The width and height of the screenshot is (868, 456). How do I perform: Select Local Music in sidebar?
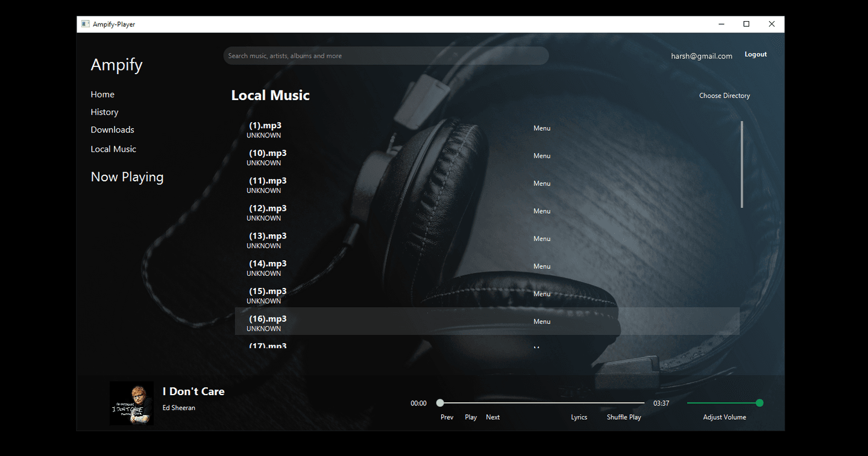(x=113, y=149)
